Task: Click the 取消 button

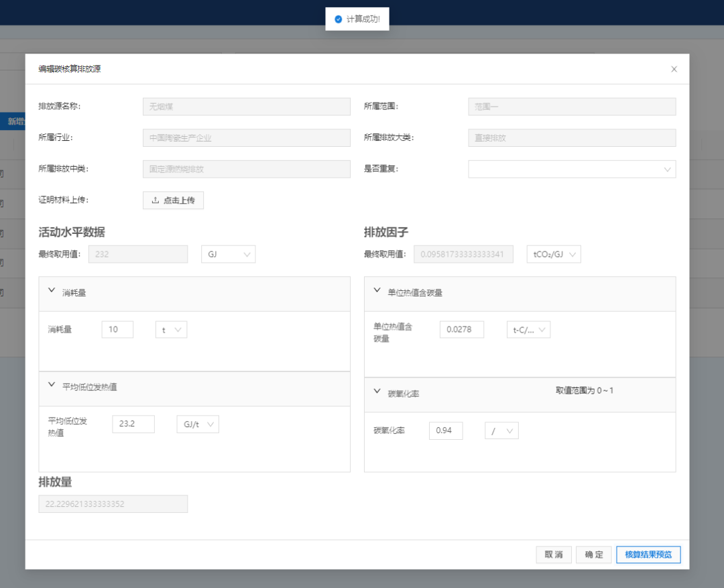Action: pos(553,554)
